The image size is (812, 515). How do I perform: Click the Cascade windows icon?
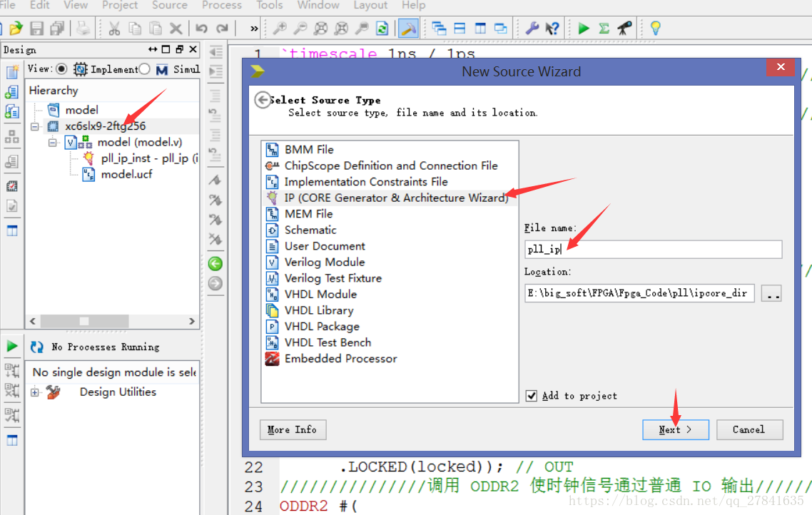point(439,28)
